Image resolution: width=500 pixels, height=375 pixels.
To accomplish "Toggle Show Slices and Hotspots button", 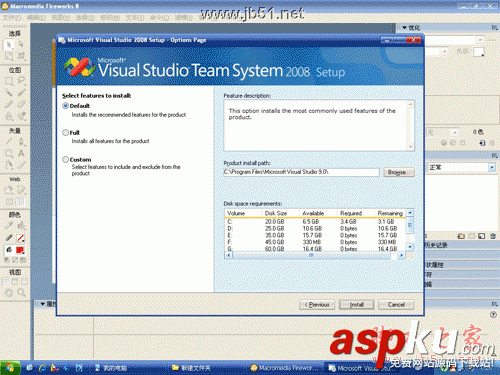I will 21,202.
